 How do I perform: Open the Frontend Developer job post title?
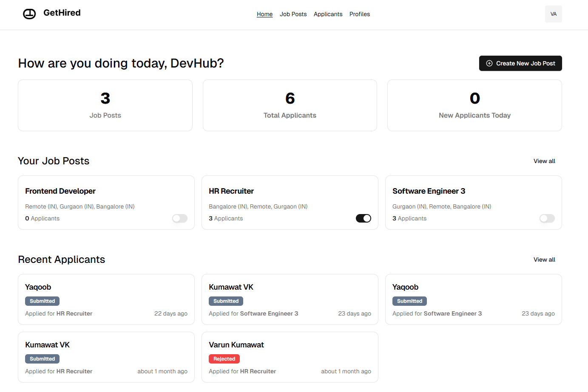(x=60, y=191)
